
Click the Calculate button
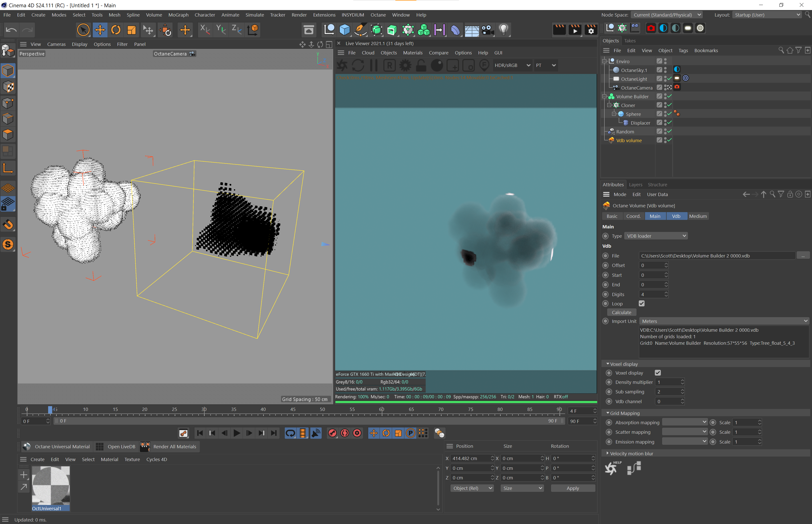621,312
